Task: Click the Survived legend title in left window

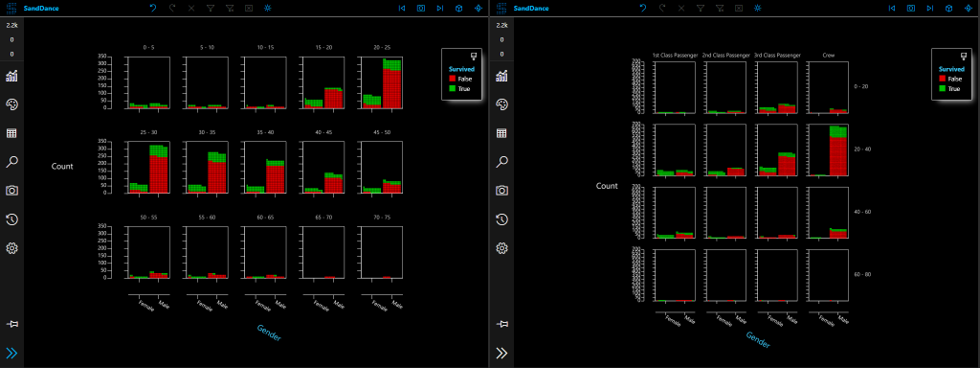Action: tap(461, 69)
